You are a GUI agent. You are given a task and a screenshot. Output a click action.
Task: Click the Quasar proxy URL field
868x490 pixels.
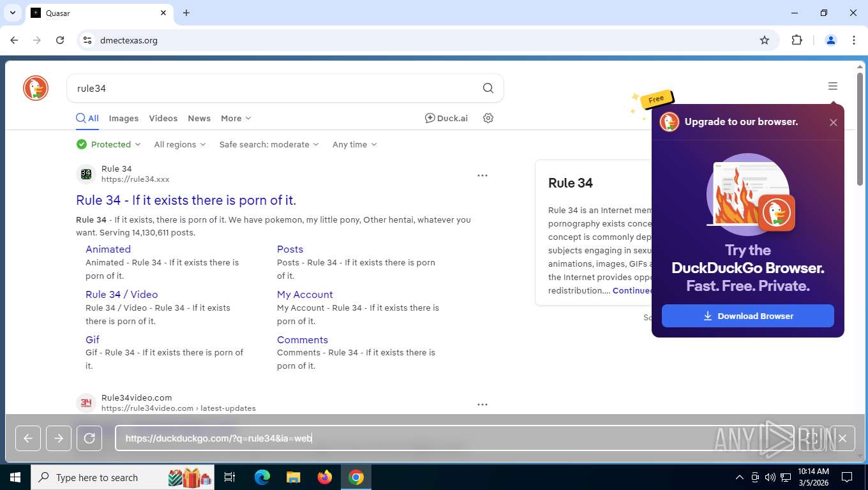pyautogui.click(x=454, y=438)
